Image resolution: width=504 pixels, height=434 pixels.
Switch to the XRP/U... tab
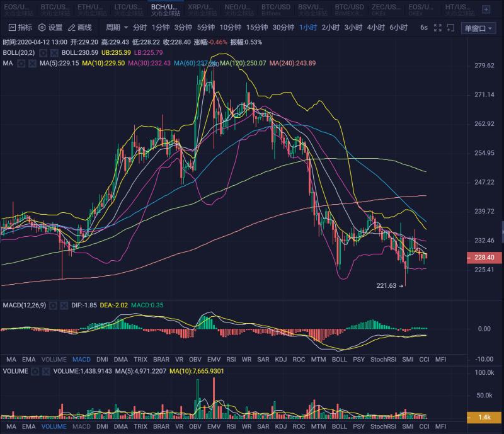coord(202,9)
